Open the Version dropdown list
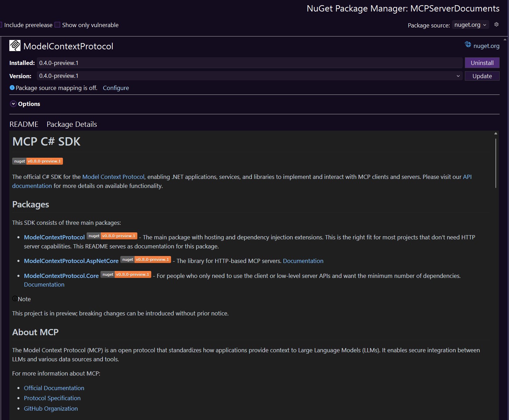 [458, 76]
